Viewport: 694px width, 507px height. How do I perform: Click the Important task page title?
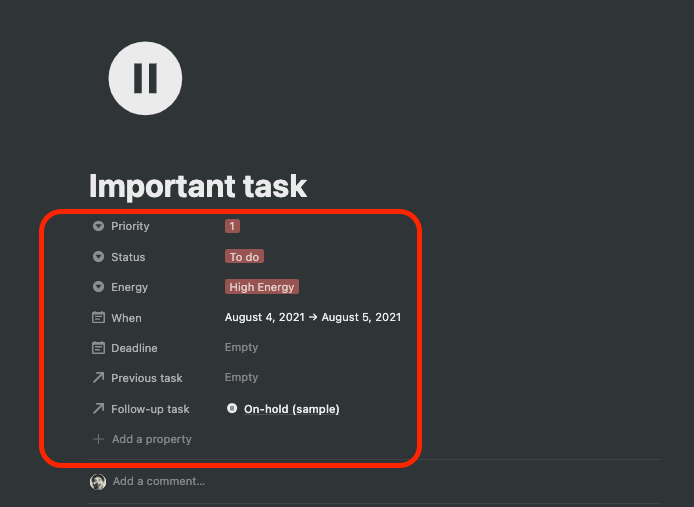point(198,186)
